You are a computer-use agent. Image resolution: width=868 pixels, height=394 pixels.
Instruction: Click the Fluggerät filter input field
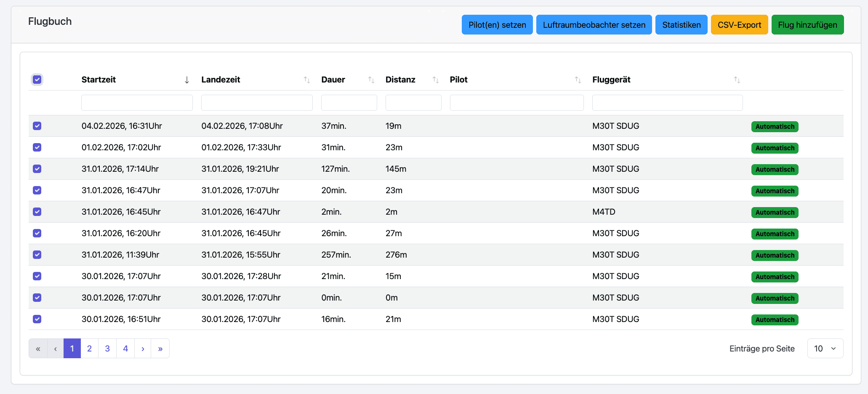pyautogui.click(x=667, y=103)
